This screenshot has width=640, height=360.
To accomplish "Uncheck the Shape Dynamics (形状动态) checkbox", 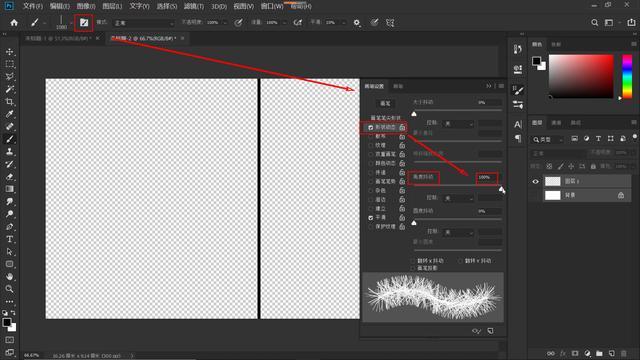I will tap(371, 128).
